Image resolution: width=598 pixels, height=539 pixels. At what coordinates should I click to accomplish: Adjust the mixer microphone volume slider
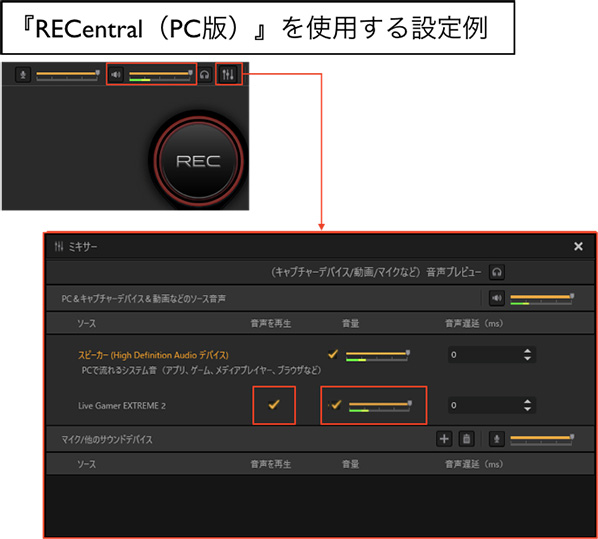tap(542, 439)
